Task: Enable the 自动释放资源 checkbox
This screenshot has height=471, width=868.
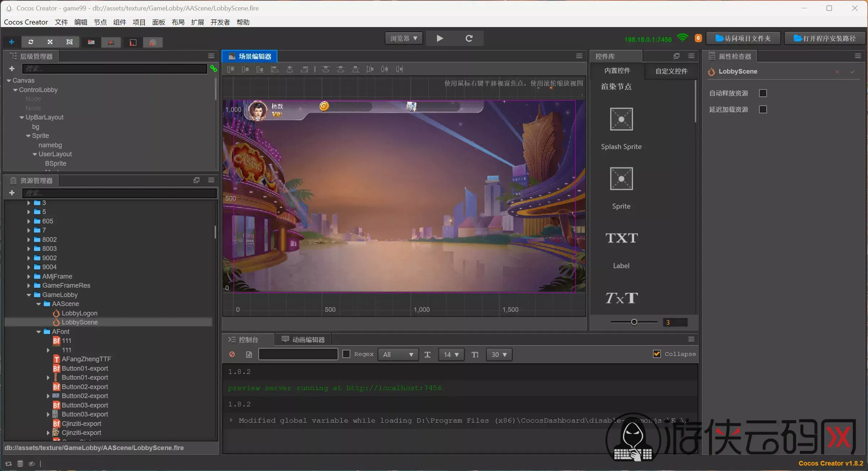Action: pyautogui.click(x=763, y=93)
